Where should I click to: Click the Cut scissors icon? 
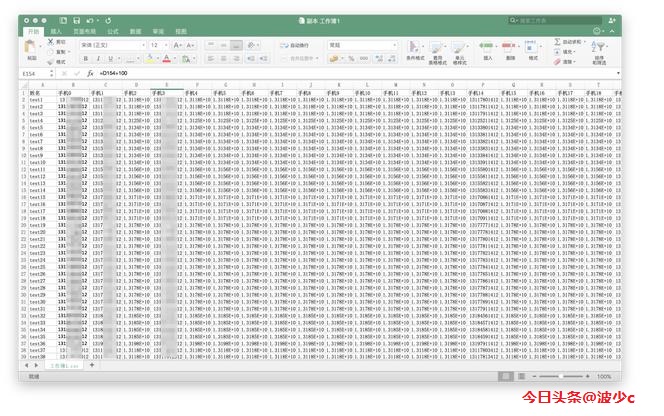point(51,42)
